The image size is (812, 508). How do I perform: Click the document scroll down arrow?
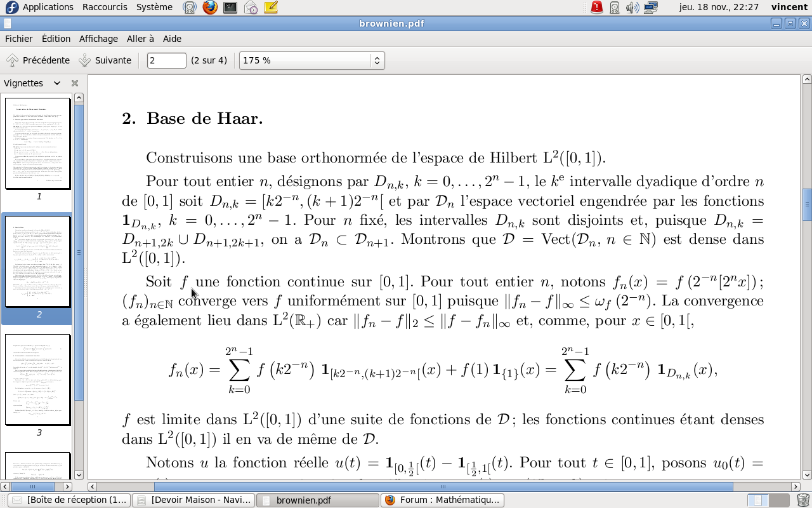coord(807,476)
